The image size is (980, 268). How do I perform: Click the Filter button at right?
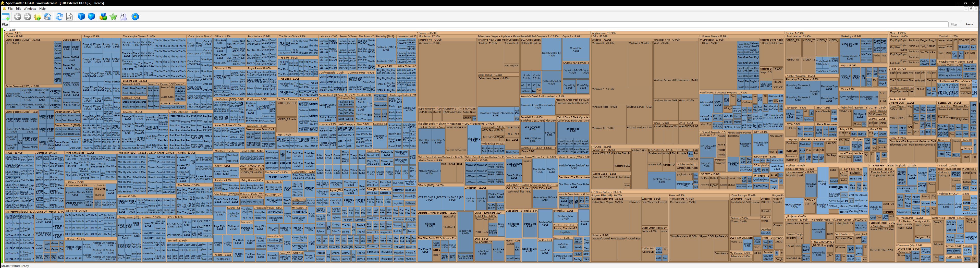pos(954,24)
